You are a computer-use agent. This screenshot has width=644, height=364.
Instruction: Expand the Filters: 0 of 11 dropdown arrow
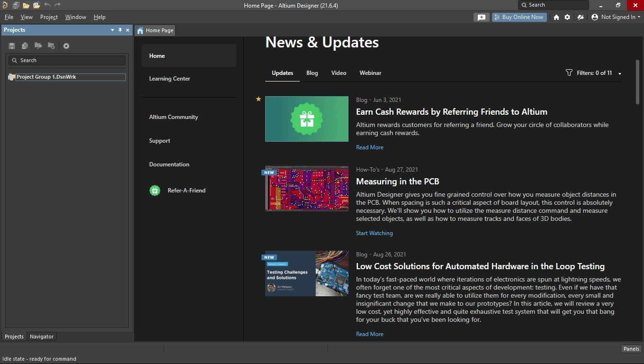pos(620,73)
